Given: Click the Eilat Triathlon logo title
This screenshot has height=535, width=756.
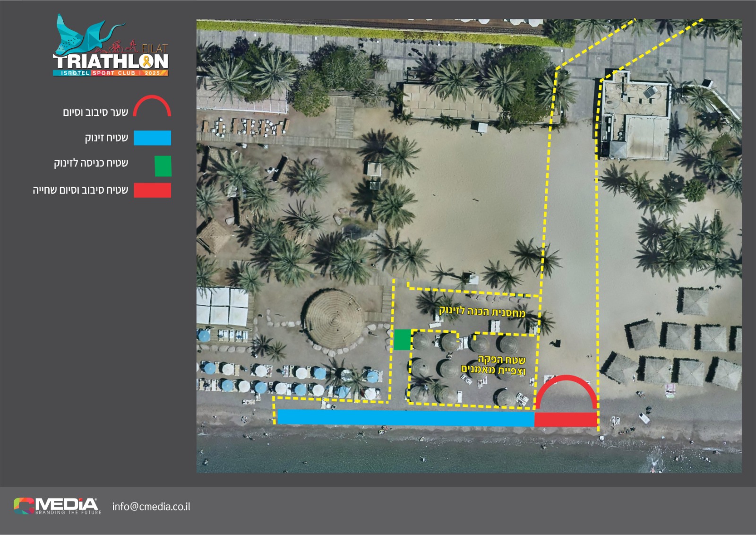Looking at the screenshot, I should 110,61.
